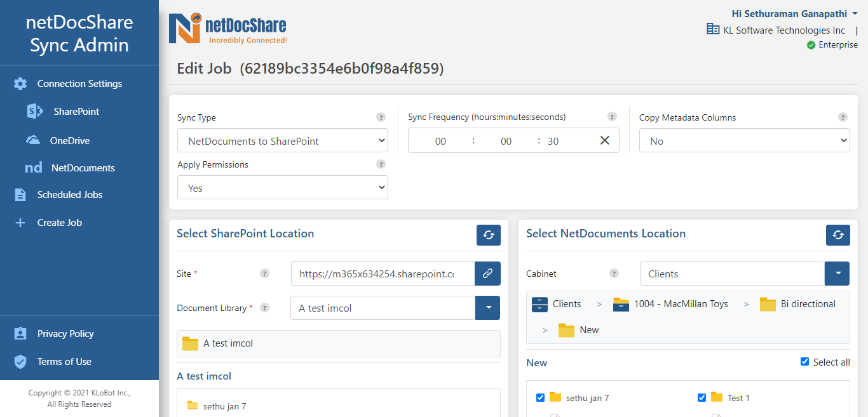Click the Privacy Policy badge icon
This screenshot has width=868, height=417.
pos(20,334)
